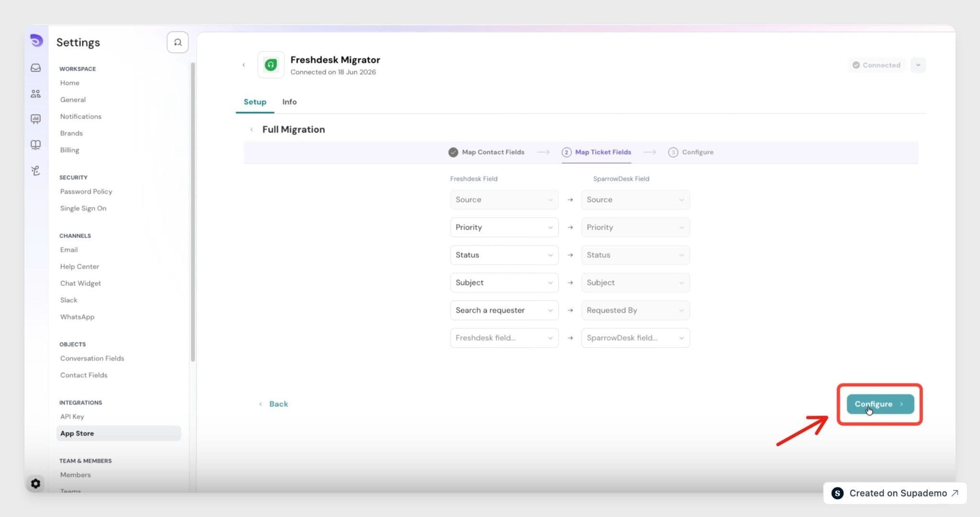Click back chevron next to Full Migration

[252, 130]
